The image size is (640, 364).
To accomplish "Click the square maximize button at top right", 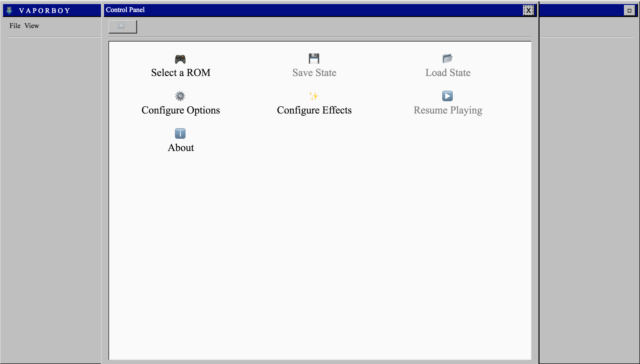I will (629, 10).
